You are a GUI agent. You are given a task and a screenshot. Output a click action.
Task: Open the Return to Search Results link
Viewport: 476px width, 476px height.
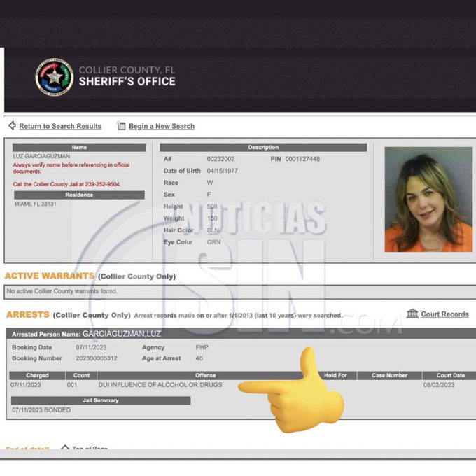(60, 127)
